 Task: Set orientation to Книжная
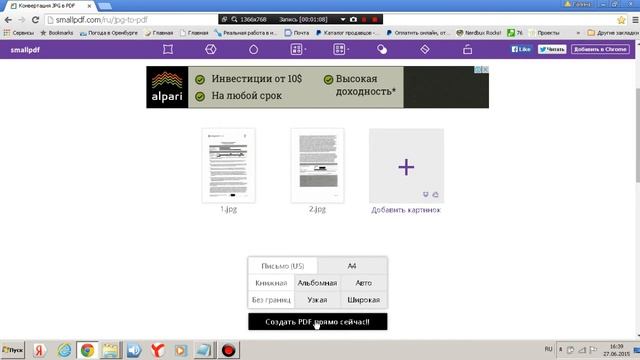[271, 283]
